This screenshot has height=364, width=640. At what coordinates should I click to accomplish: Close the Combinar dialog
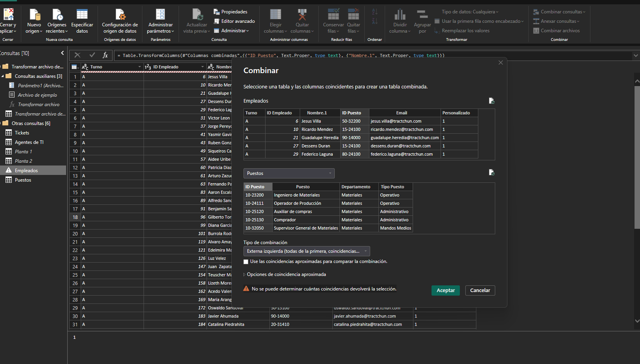[x=500, y=63]
